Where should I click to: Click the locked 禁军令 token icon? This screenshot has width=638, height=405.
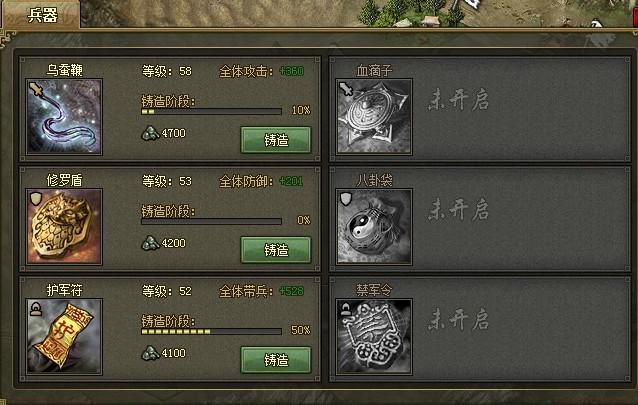coord(374,336)
